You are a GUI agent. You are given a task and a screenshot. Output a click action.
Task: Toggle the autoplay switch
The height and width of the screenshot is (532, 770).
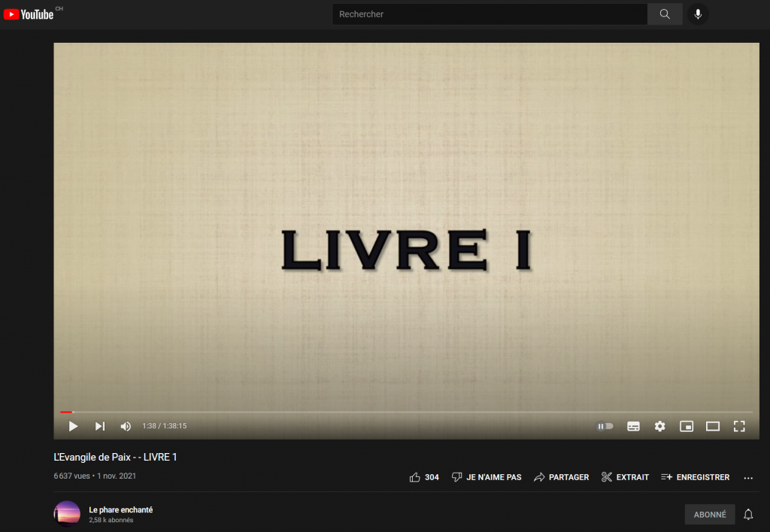605,426
